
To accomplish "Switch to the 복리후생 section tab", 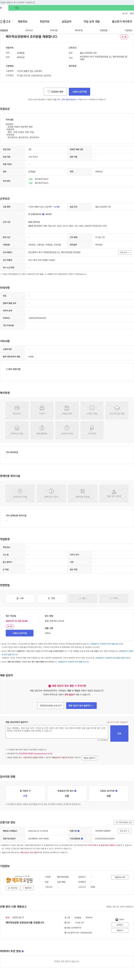I will point(79,30).
